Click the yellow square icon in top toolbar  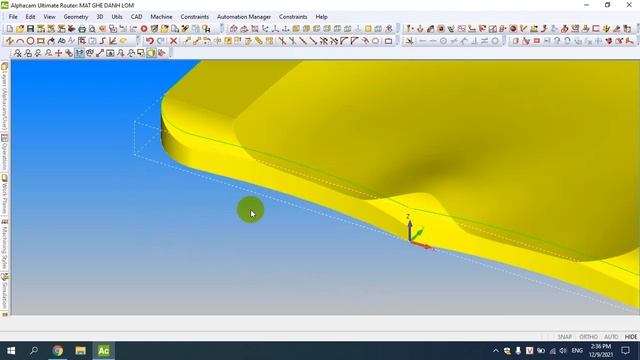point(368,29)
